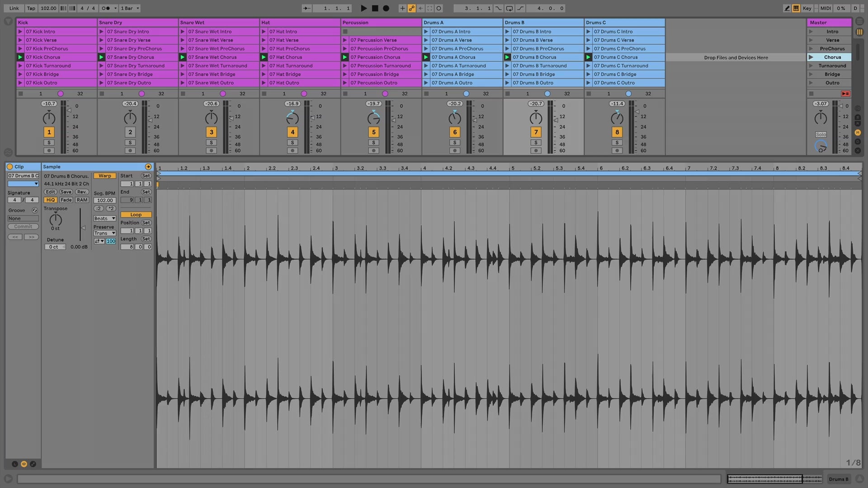
Task: Solo the Drums C track
Action: 617,142
